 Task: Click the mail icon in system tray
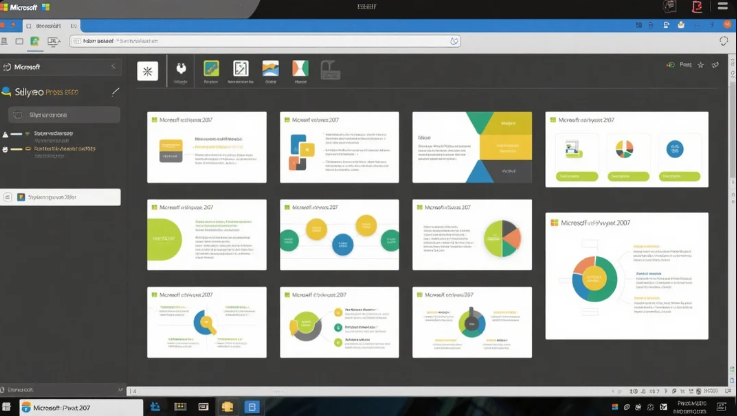tap(663, 407)
